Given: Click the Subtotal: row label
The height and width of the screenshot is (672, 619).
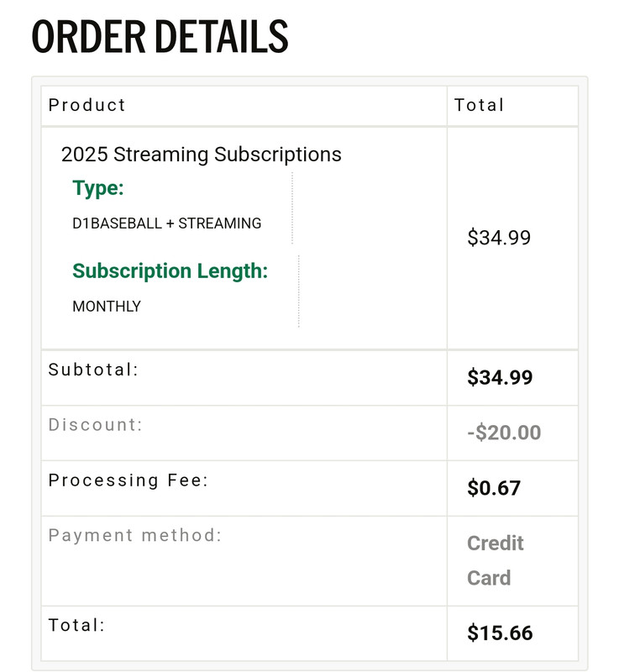Looking at the screenshot, I should point(93,370).
